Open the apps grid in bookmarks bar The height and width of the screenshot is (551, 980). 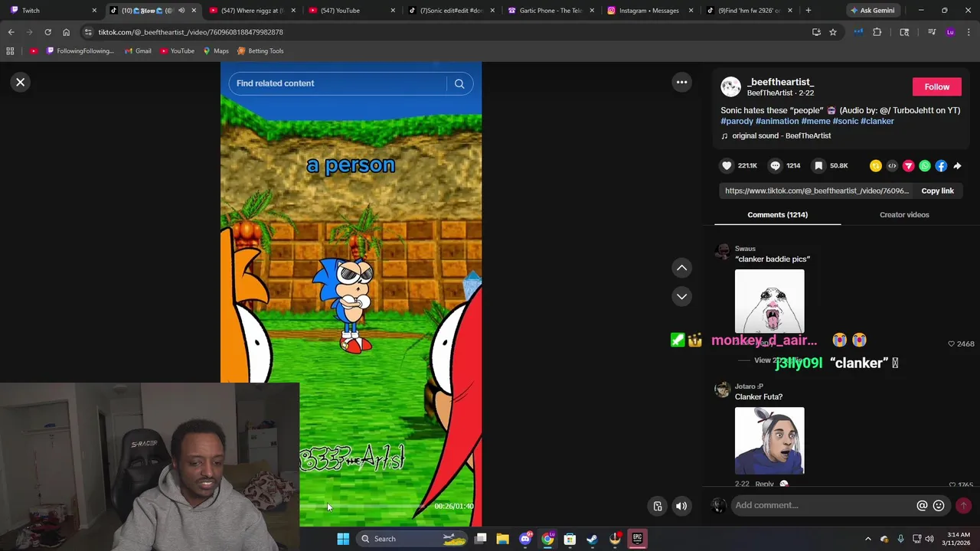[x=10, y=51]
